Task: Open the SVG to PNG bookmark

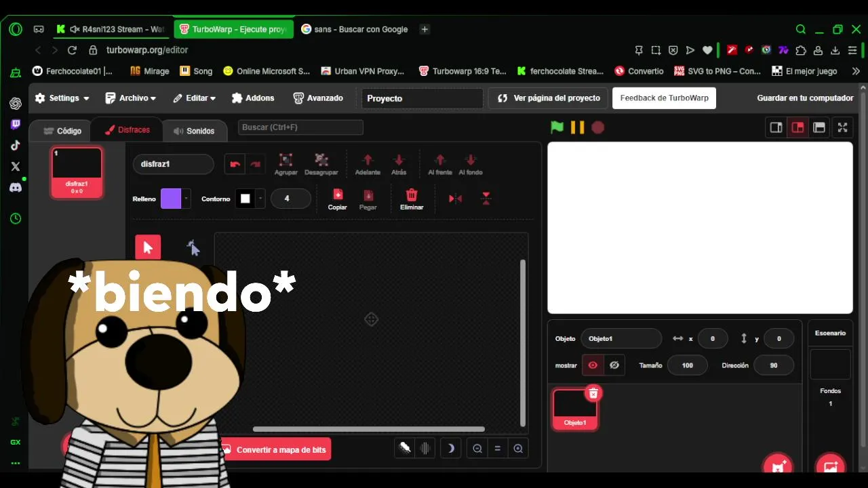Action: pyautogui.click(x=717, y=71)
